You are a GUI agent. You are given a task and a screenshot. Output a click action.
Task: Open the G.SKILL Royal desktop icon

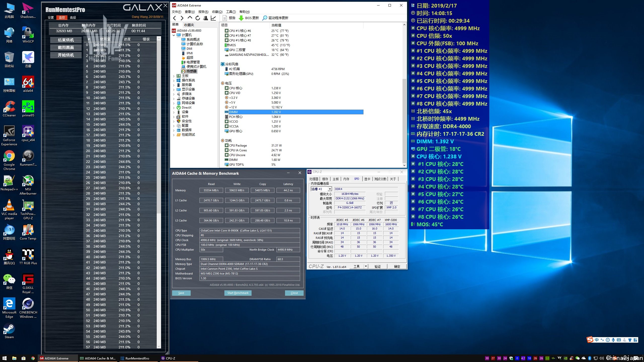pos(28,279)
